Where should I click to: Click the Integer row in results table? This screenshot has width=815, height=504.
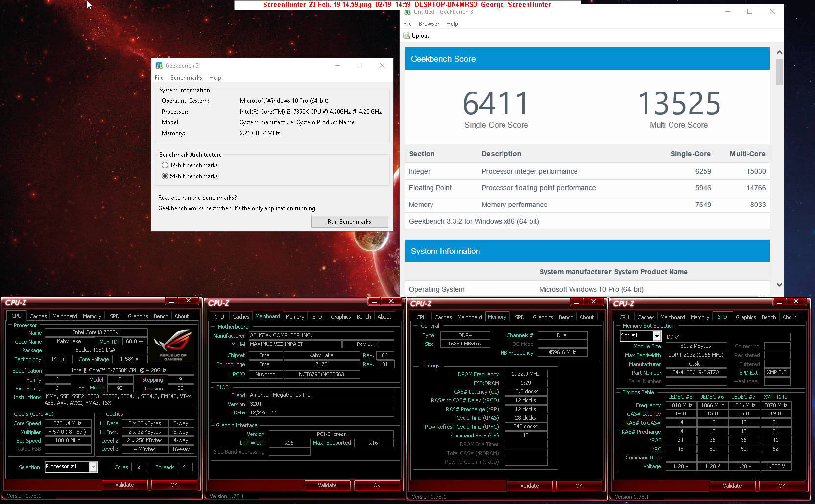[x=587, y=171]
